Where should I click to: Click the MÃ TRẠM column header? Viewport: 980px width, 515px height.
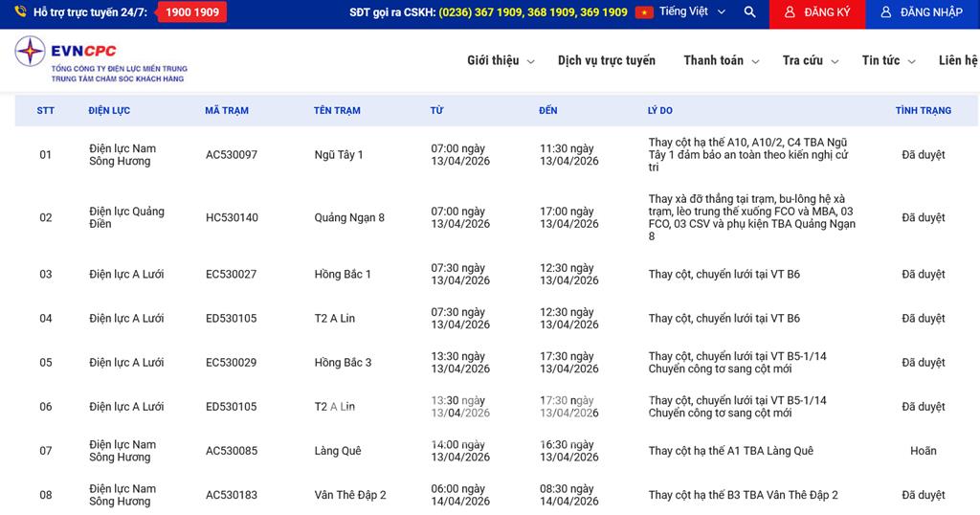[x=227, y=111]
